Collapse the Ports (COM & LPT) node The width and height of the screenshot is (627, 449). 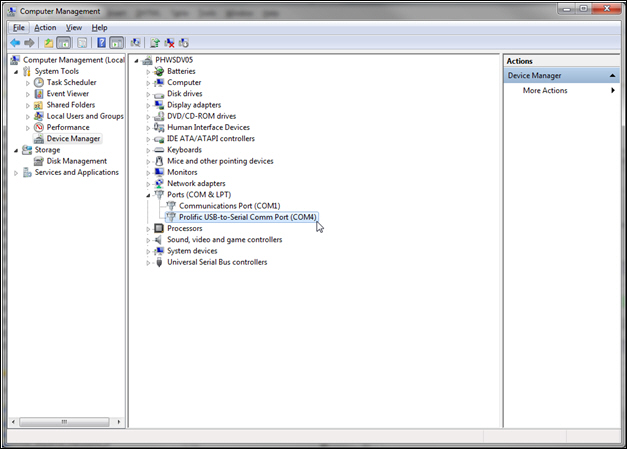[x=148, y=195]
